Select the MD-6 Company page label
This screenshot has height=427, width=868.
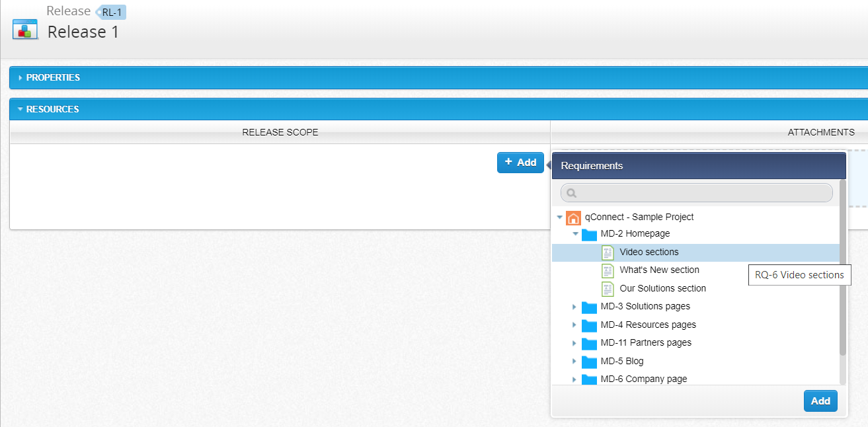[x=644, y=379]
